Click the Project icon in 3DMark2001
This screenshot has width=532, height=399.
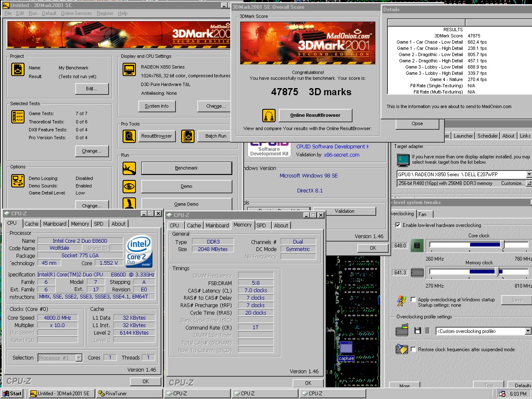coord(18,69)
